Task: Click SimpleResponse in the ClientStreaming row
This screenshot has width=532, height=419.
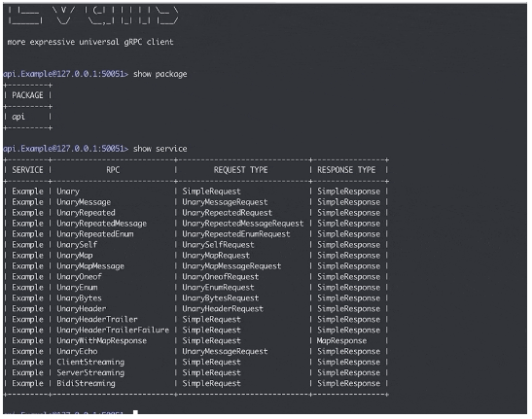Action: (x=348, y=362)
